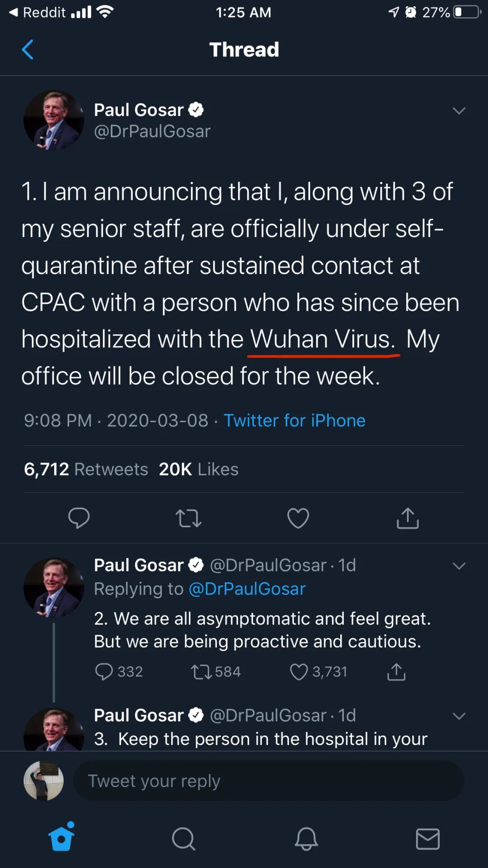Image resolution: width=488 pixels, height=868 pixels.
Task: Tap the Tweet your reply field
Action: 268,781
